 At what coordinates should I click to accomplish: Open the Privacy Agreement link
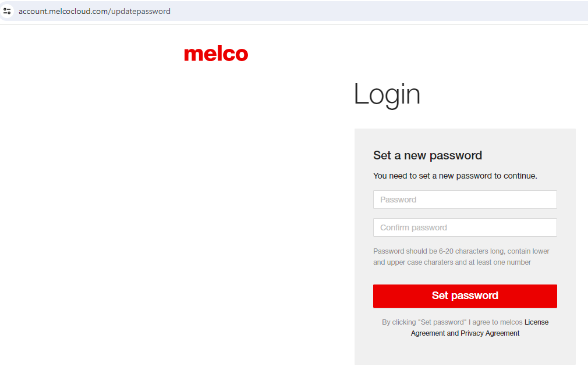(490, 333)
